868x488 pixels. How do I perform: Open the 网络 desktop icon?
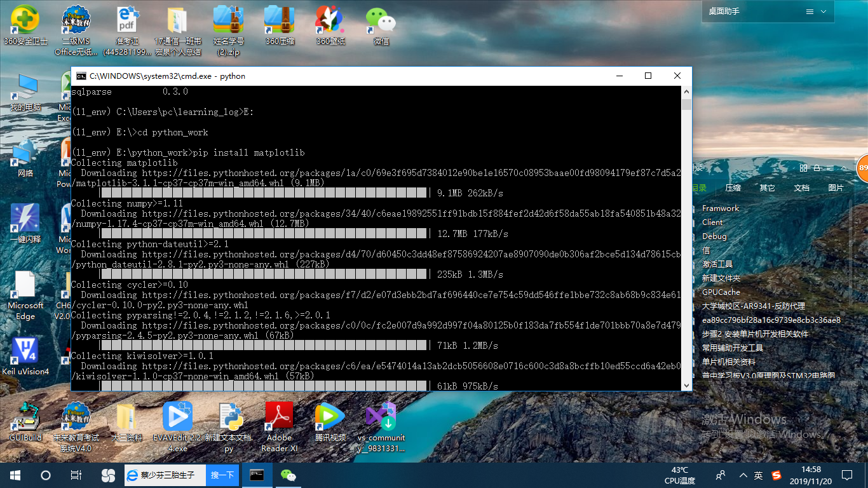25,158
